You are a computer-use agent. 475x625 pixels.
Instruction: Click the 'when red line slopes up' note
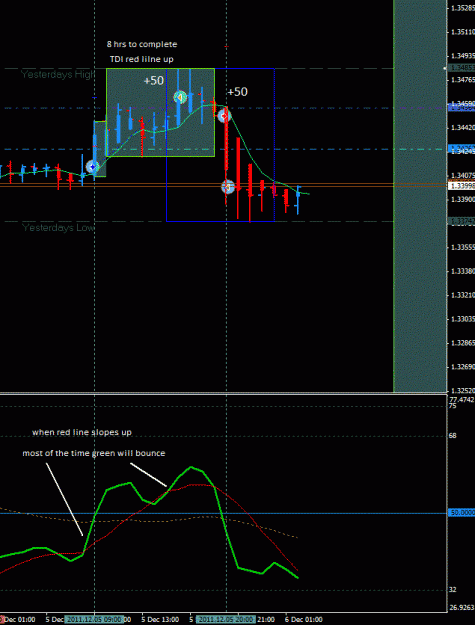point(82,432)
